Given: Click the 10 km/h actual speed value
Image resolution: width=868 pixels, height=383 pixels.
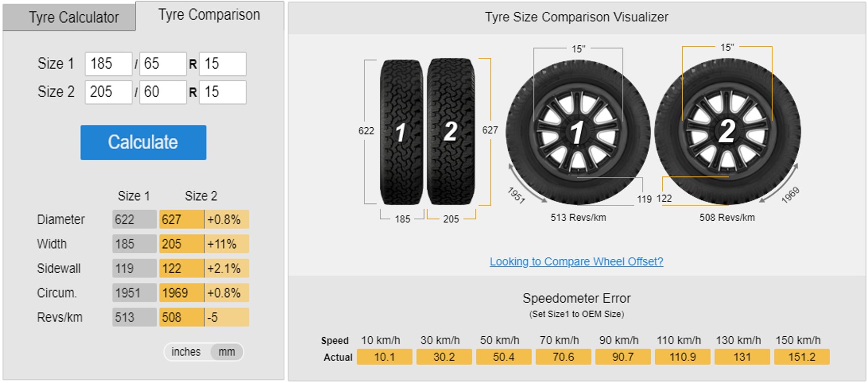Looking at the screenshot, I should click(384, 357).
